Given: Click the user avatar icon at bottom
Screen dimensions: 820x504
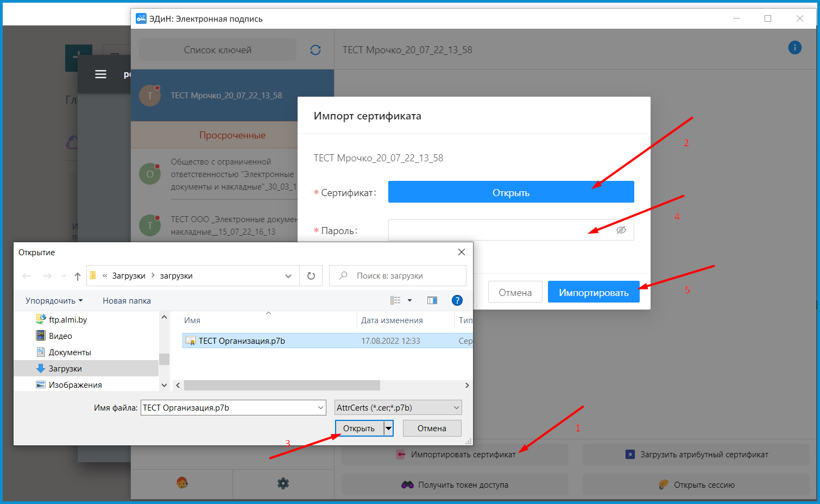Looking at the screenshot, I should click(182, 483).
